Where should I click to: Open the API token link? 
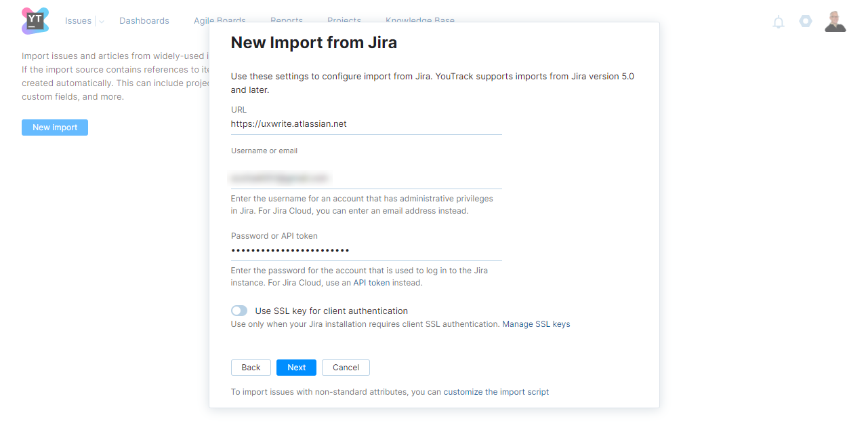tap(371, 283)
